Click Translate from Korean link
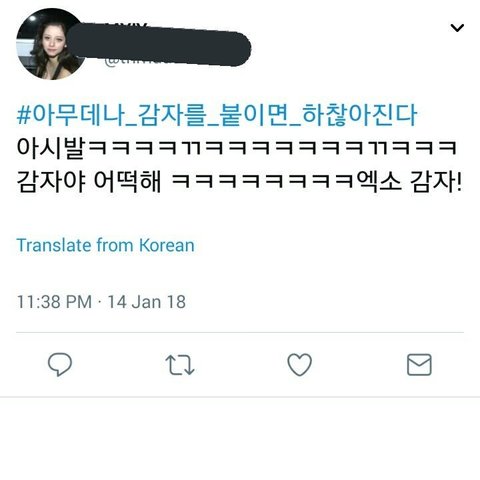This screenshot has height=480, width=480. tap(105, 245)
